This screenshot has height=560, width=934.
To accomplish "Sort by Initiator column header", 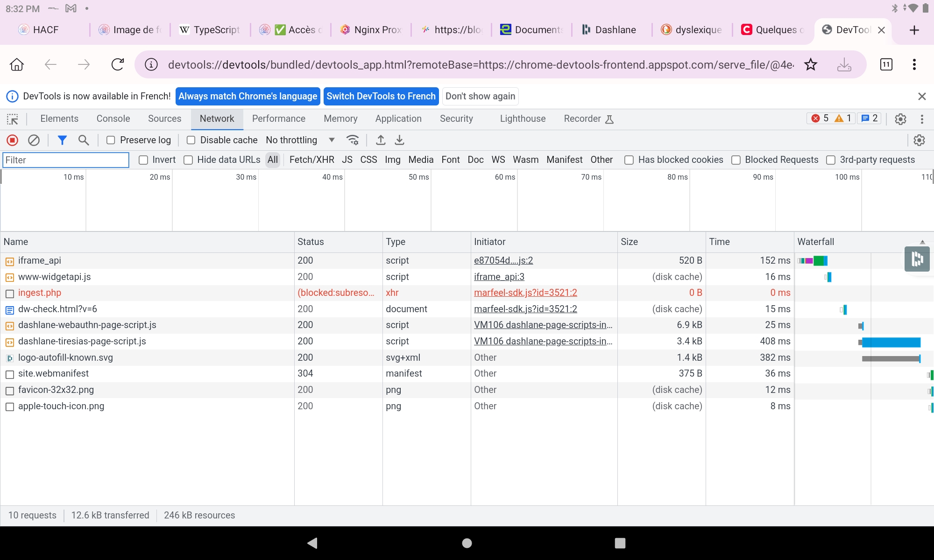I will click(544, 242).
